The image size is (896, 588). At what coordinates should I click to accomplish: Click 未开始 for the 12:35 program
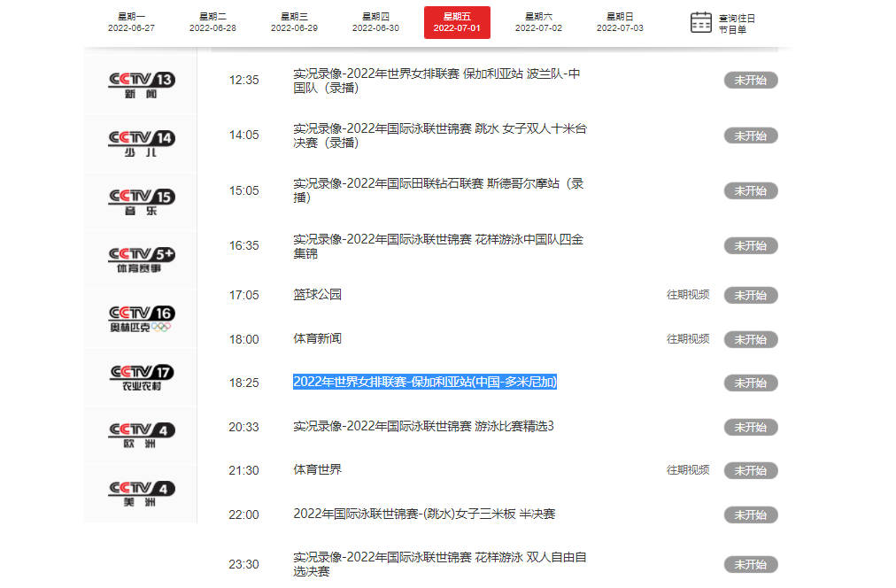pos(750,80)
